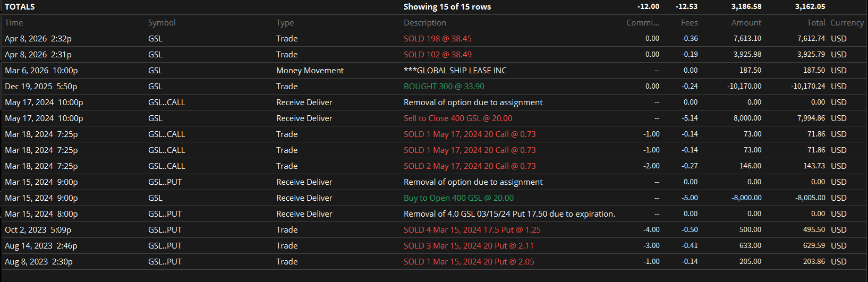Viewport: 868px width, 282px height.
Task: Click the Total column header
Action: click(x=816, y=23)
